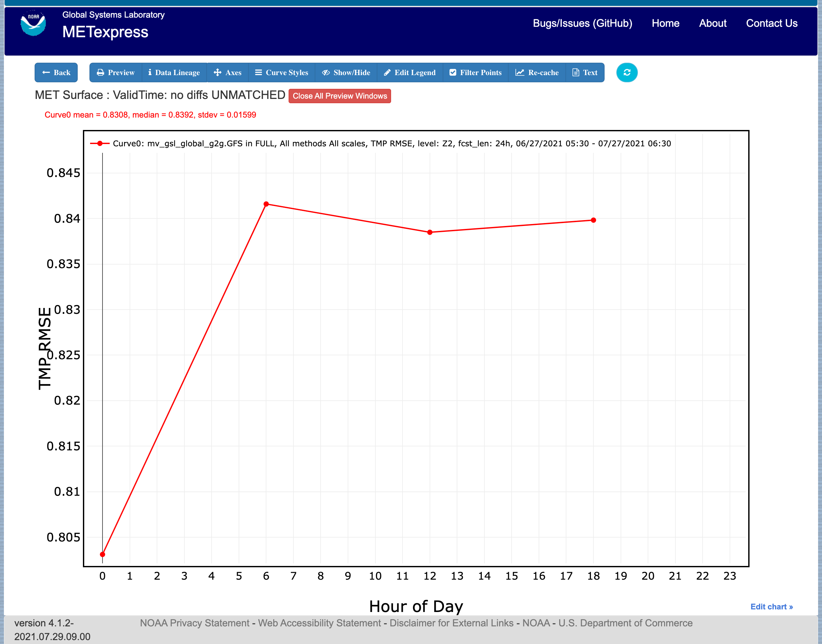Expand Edit chart link
822x644 pixels.
coord(771,607)
